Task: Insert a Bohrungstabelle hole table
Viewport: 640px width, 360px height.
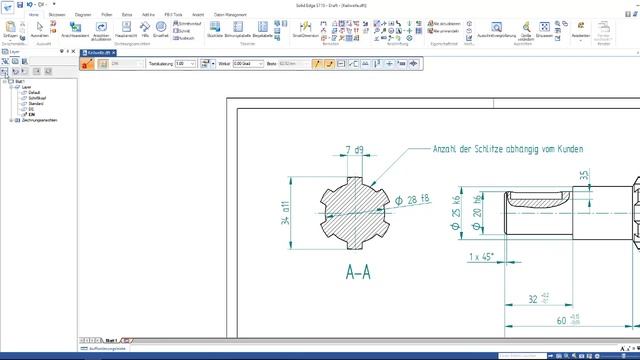Action: pos(238,30)
